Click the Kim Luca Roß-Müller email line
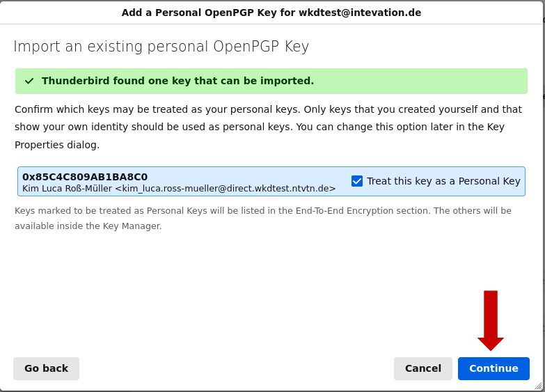Screen dimensions: 545x392 click(x=179, y=188)
